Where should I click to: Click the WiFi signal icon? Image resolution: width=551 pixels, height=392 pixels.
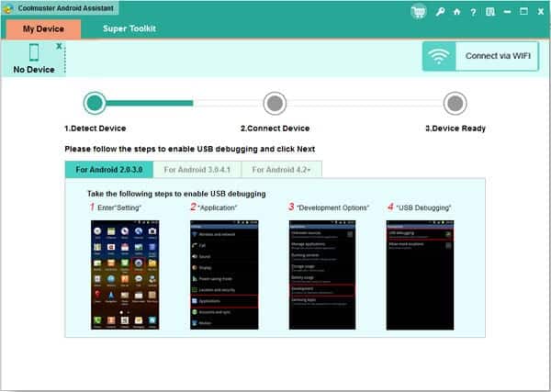pos(439,56)
